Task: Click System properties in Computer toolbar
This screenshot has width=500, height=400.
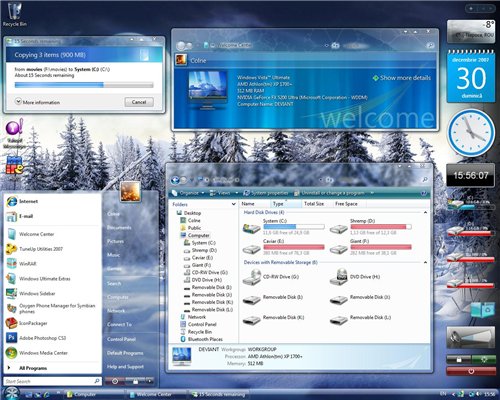Action: (x=266, y=193)
